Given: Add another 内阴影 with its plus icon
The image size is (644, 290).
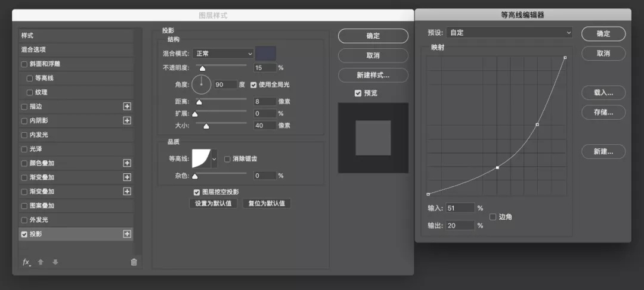Looking at the screenshot, I should [126, 120].
